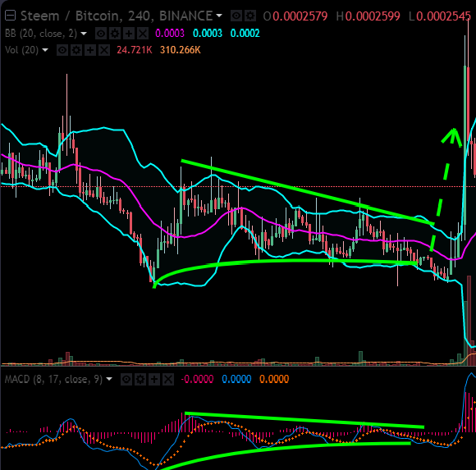Click the magenta BB value 0.0003
476x470 pixels.
pos(170,34)
